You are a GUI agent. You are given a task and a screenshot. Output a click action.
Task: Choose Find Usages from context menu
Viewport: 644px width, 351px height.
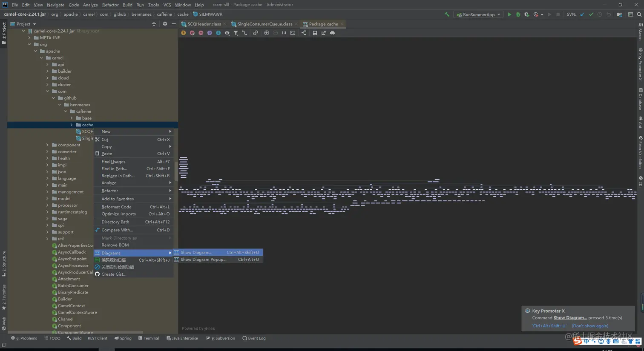click(113, 162)
